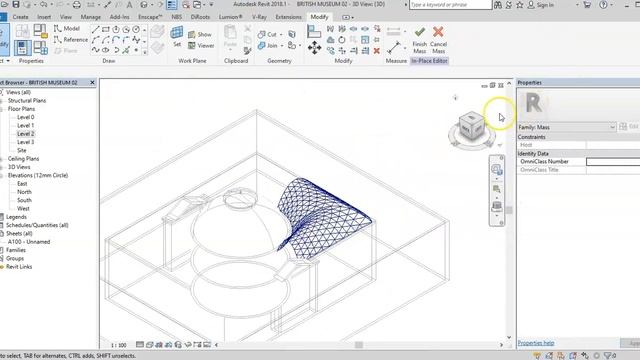Click the Measure tape icon in quick access toolbar

click(91, 5)
